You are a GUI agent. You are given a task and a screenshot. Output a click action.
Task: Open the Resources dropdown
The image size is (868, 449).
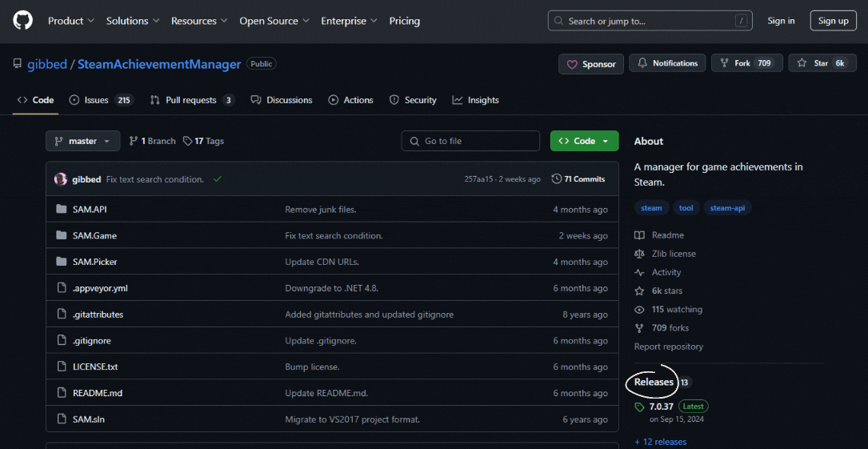tap(199, 21)
